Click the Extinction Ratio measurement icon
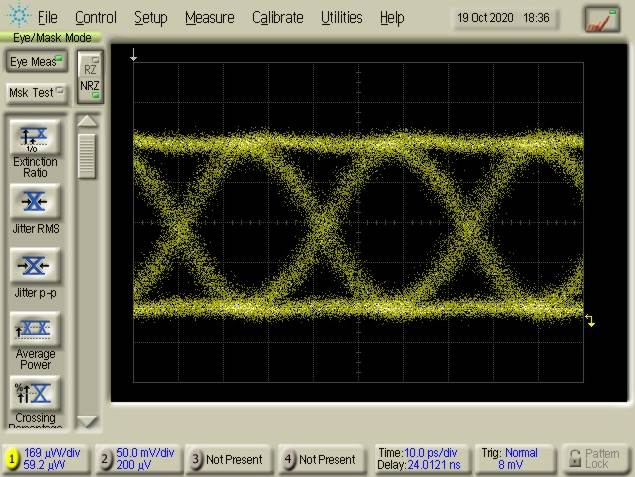This screenshot has width=635, height=477. pos(35,137)
